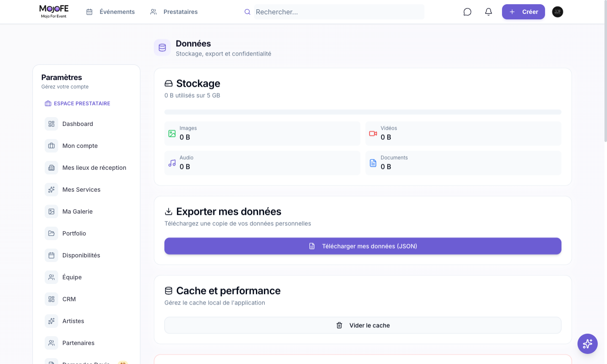
Task: Open the Événements menu
Action: [x=110, y=12]
